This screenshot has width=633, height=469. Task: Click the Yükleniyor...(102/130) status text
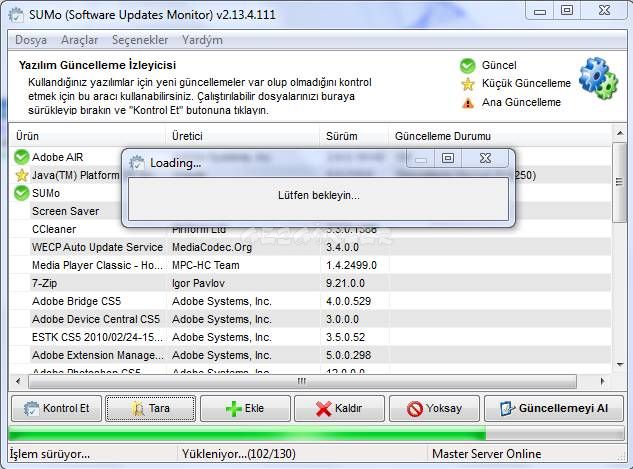[239, 454]
